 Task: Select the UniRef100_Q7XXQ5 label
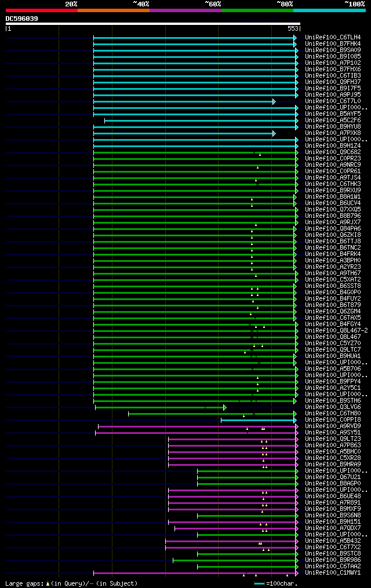[x=333, y=210]
